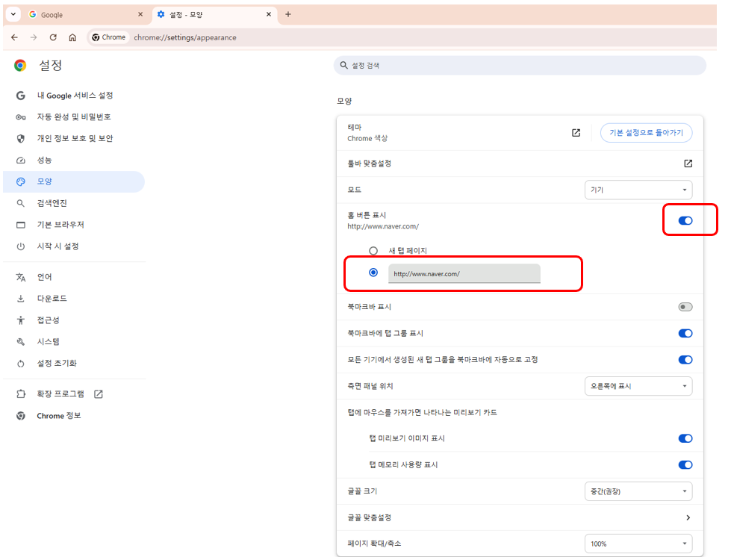The width and height of the screenshot is (731, 560).
Task: Click the http://www.naver.com/ URL field
Action: click(x=464, y=274)
